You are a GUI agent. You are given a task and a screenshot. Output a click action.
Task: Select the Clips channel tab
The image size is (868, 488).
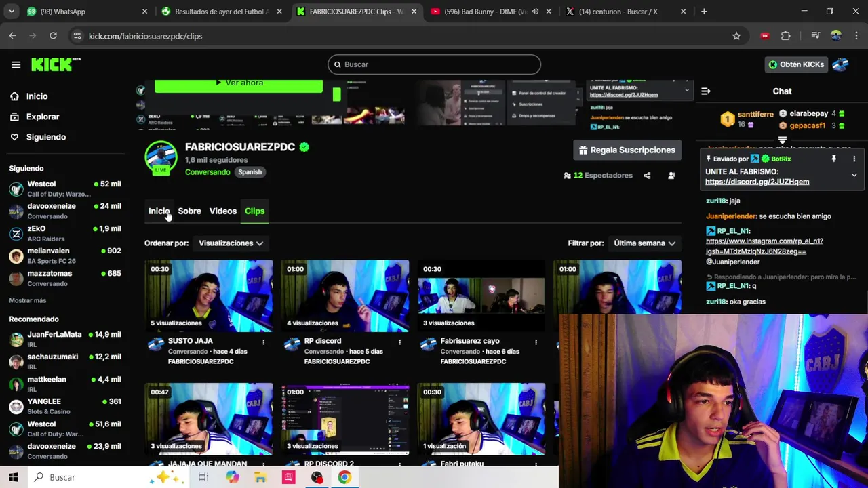pyautogui.click(x=254, y=211)
